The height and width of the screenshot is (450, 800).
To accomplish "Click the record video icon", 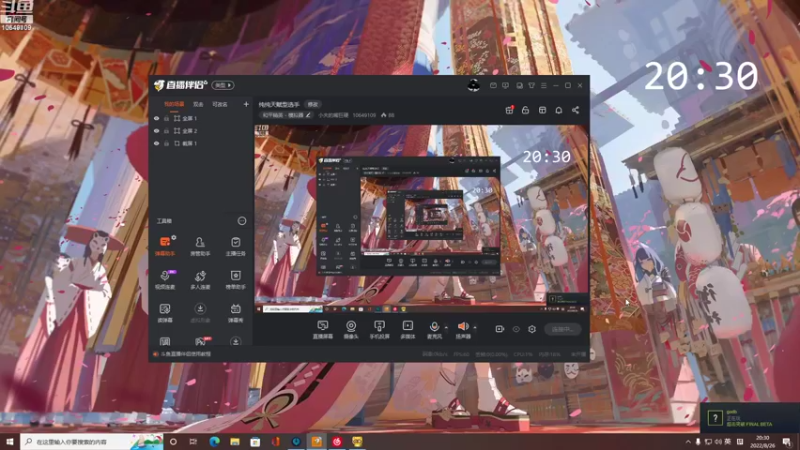I will pos(499,329).
